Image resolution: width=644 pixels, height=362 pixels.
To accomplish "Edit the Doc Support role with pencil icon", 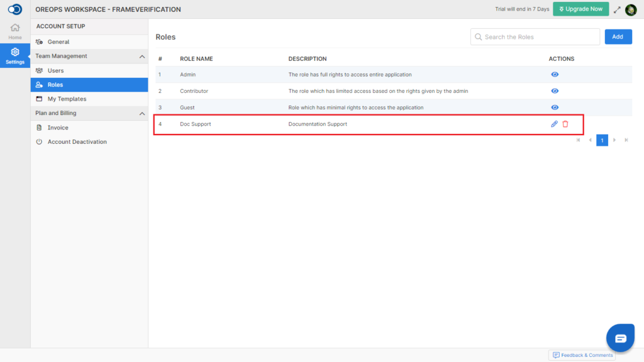I will (x=554, y=124).
